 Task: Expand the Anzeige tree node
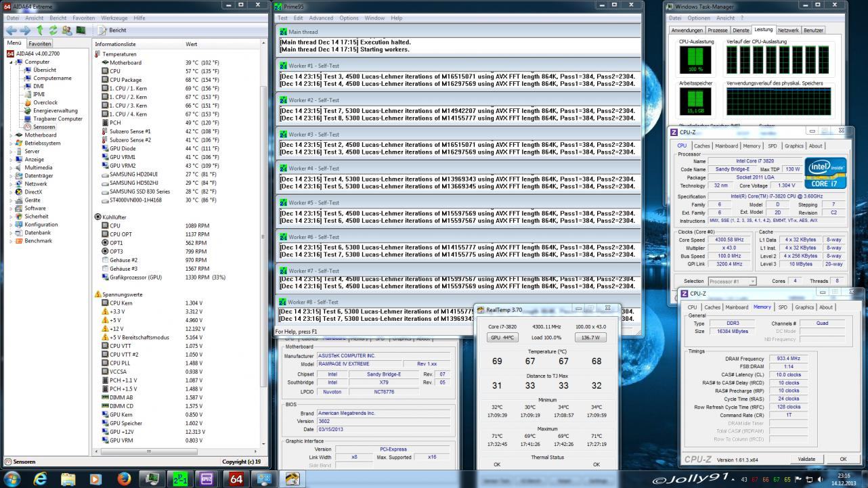[11, 159]
